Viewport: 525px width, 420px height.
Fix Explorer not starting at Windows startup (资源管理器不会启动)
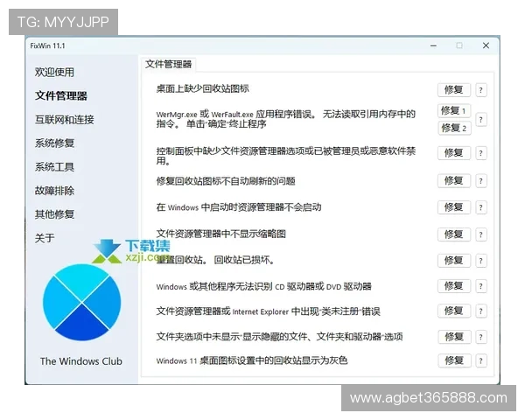point(454,207)
